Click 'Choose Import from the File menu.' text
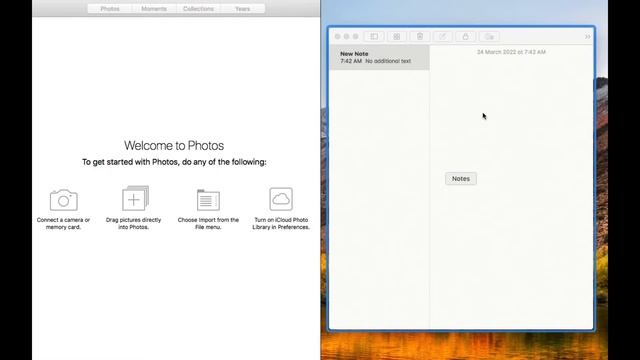Image resolution: width=640 pixels, height=360 pixels. pos(208,223)
